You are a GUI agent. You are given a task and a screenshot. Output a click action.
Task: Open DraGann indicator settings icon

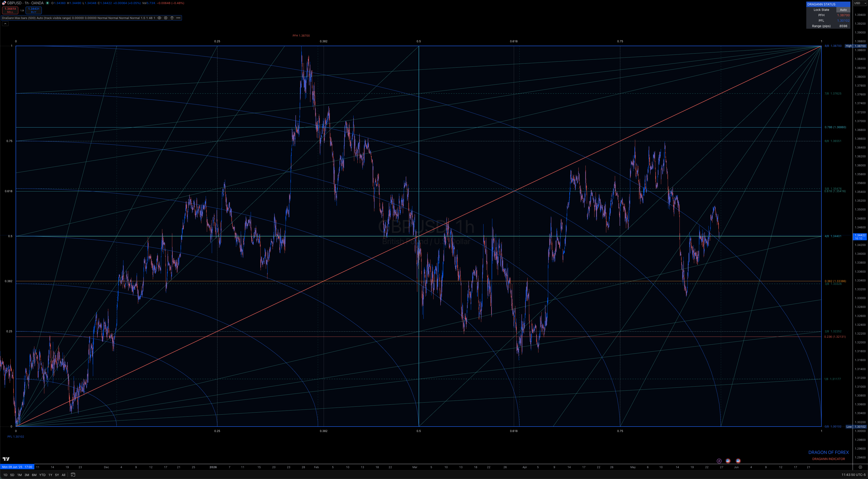tap(166, 18)
